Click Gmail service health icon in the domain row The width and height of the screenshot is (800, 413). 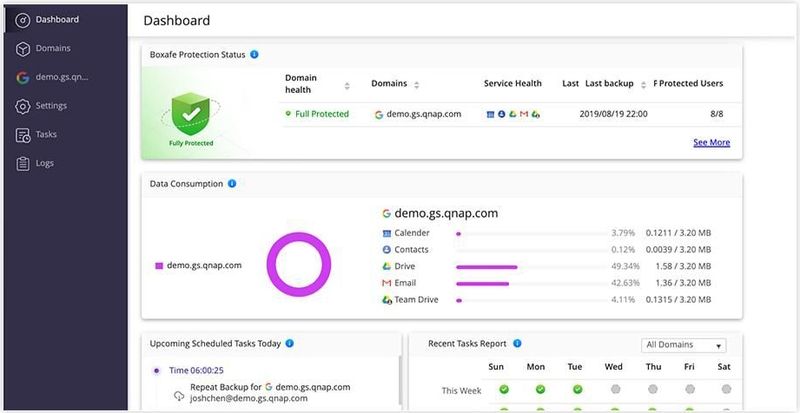tap(524, 114)
